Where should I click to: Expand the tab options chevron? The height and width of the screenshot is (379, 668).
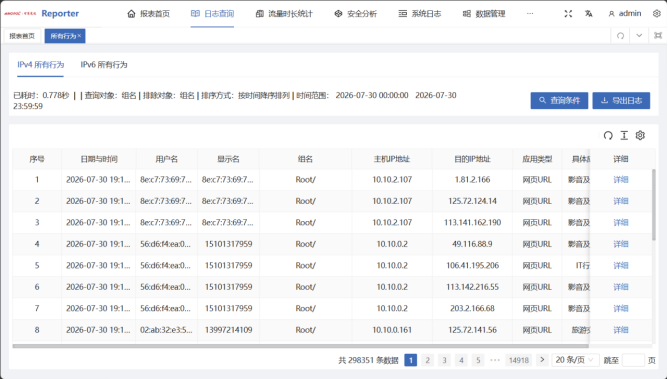tap(639, 36)
